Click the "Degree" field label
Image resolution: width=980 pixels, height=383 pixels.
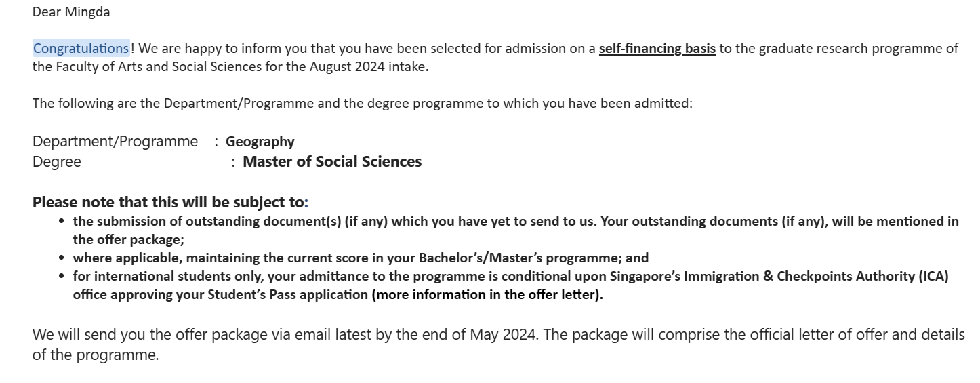[57, 161]
